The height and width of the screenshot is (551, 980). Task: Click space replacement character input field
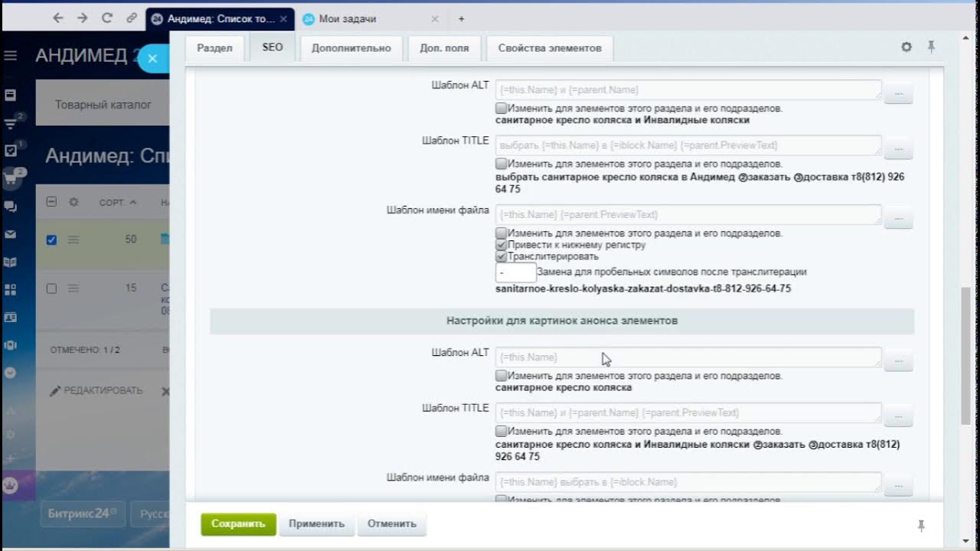click(x=515, y=272)
